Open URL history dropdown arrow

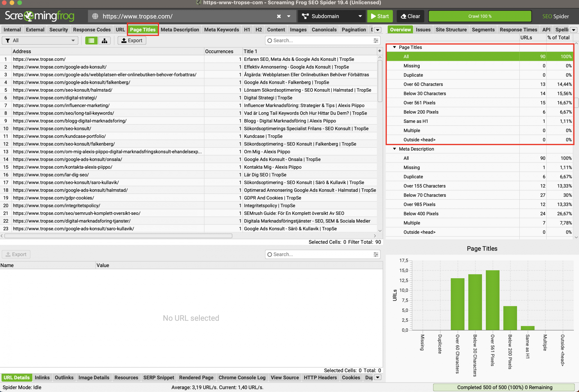pos(289,17)
